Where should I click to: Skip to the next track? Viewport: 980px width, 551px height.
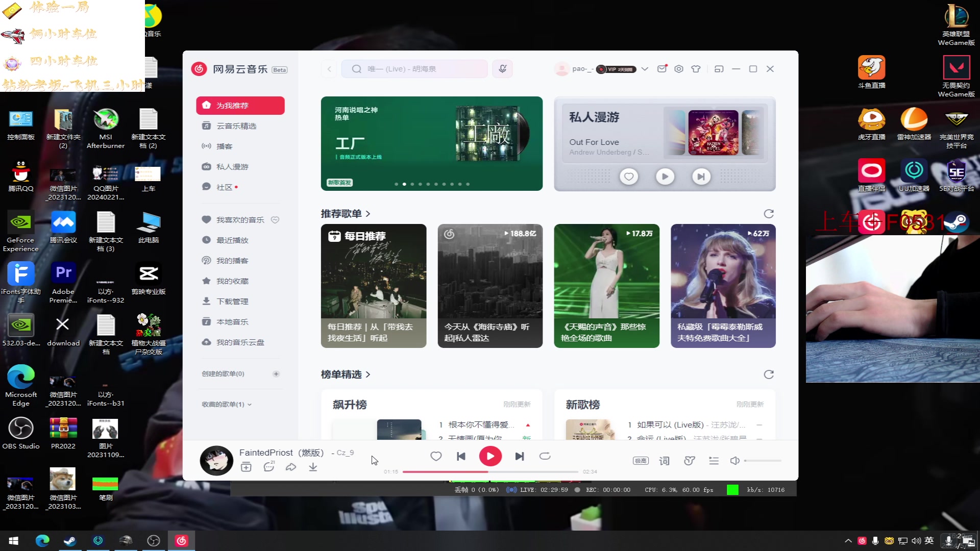520,456
